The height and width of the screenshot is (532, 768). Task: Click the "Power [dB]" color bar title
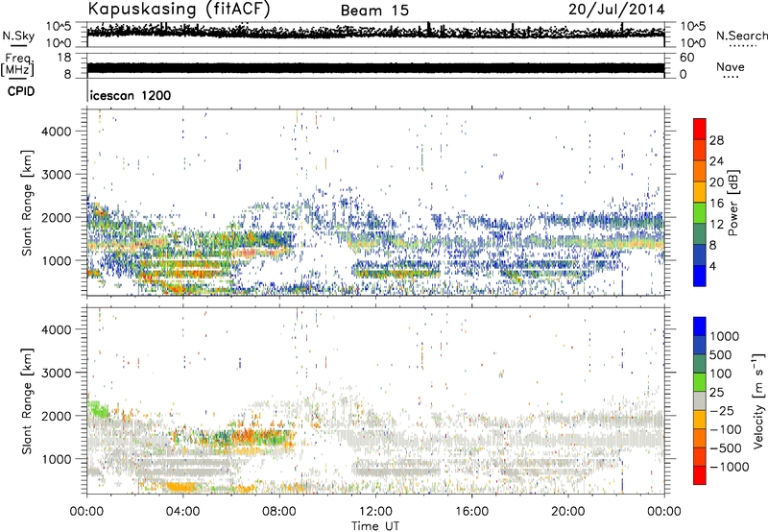[732, 203]
